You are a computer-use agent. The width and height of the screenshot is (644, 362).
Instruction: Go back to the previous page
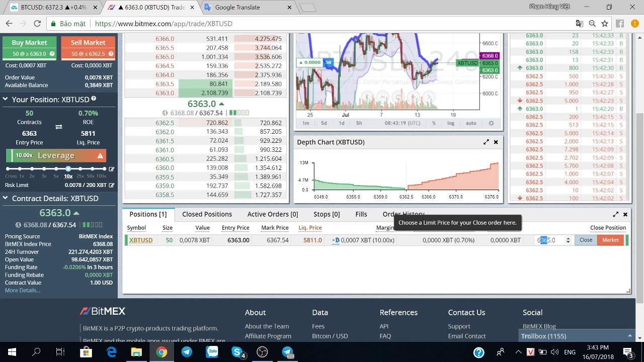9,24
